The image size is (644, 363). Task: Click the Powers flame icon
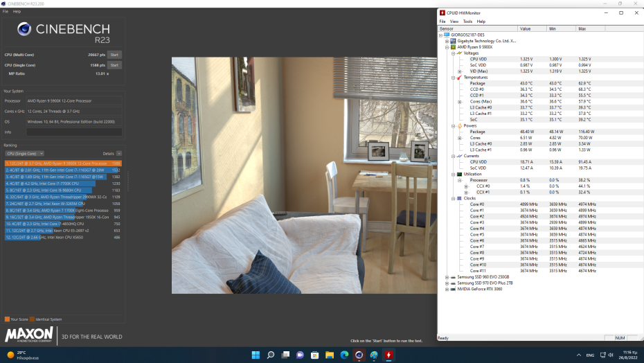pyautogui.click(x=459, y=126)
